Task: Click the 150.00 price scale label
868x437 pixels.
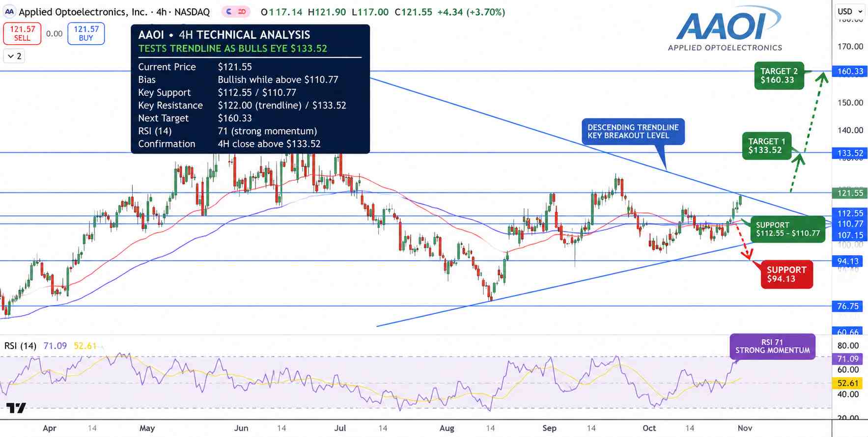Action: click(x=850, y=103)
